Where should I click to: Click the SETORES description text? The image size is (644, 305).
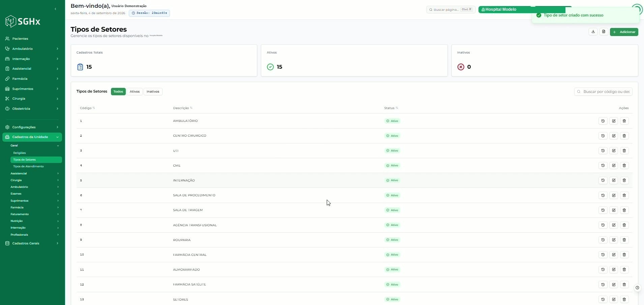click(x=180, y=300)
